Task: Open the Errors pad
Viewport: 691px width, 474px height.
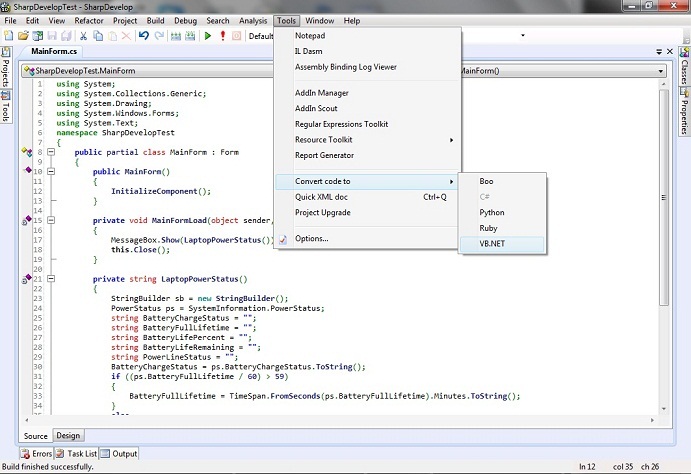Action: pos(37,453)
